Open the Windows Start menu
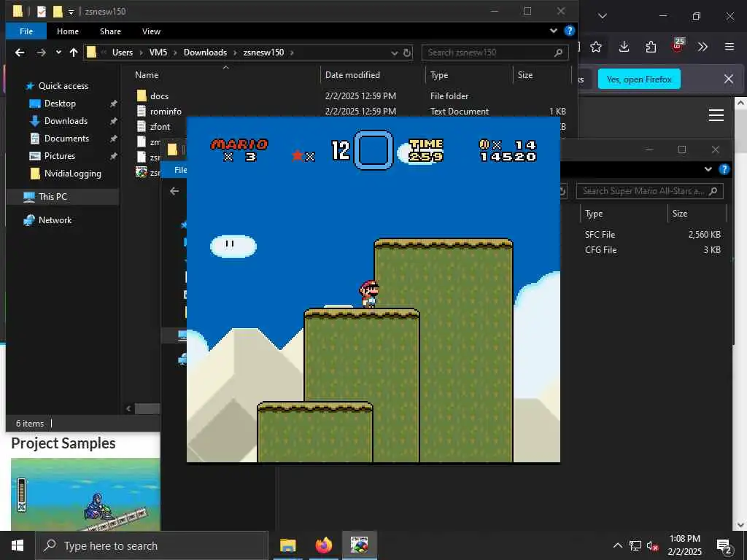 (x=18, y=545)
